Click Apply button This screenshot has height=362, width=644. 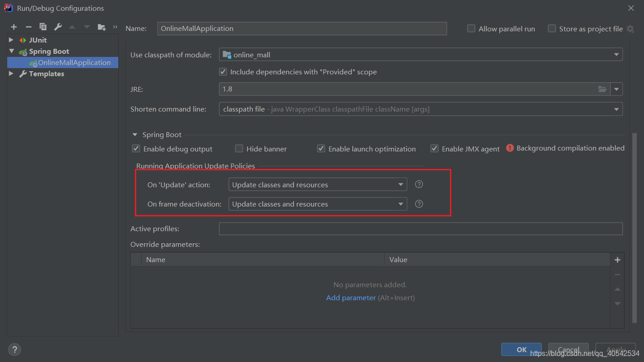coord(615,349)
